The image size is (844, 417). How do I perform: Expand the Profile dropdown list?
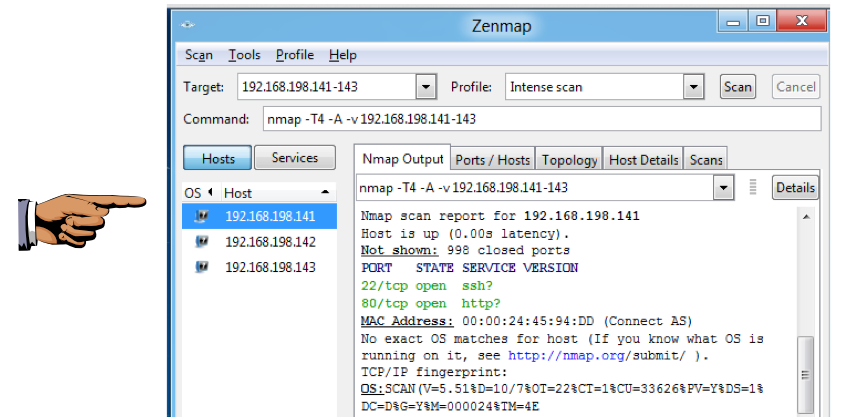(693, 87)
